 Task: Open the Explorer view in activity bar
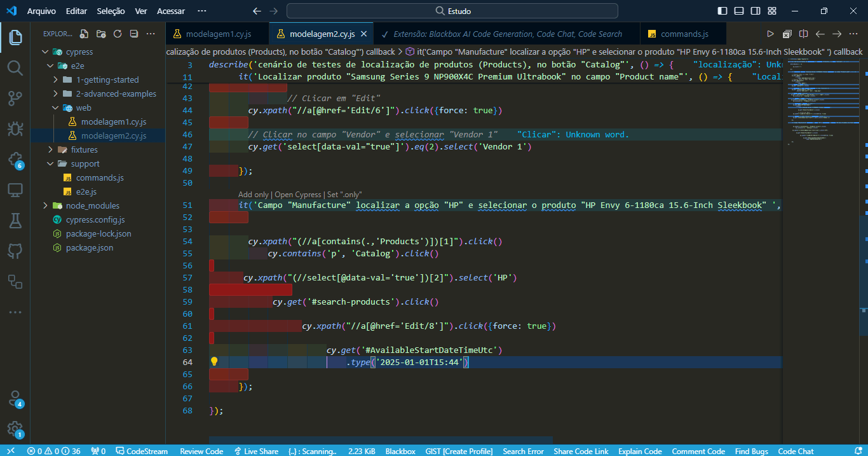(x=15, y=37)
